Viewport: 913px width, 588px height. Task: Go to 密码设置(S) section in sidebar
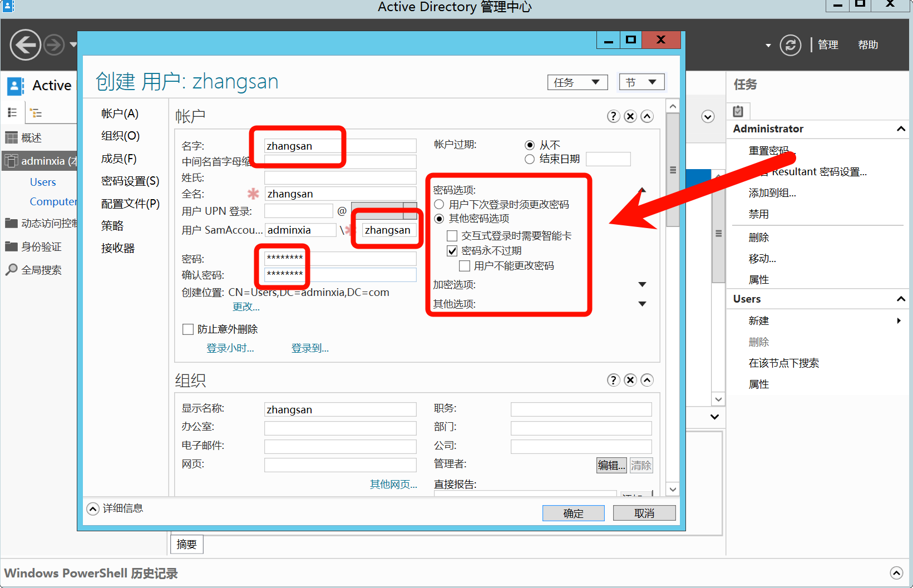coord(130,181)
